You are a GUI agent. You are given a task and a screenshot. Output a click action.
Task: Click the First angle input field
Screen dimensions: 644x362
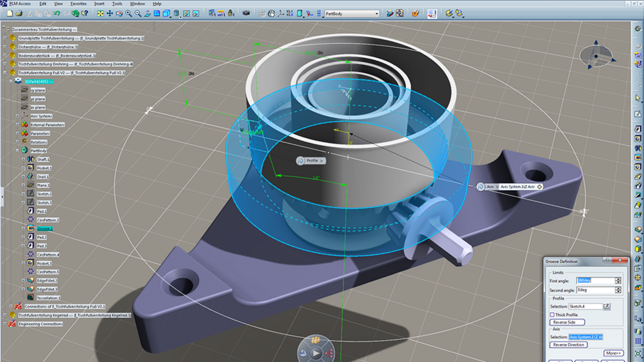[x=596, y=280]
